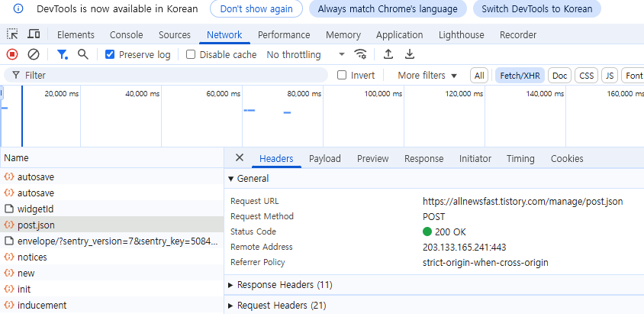Switch to the Elements tab

[x=76, y=35]
